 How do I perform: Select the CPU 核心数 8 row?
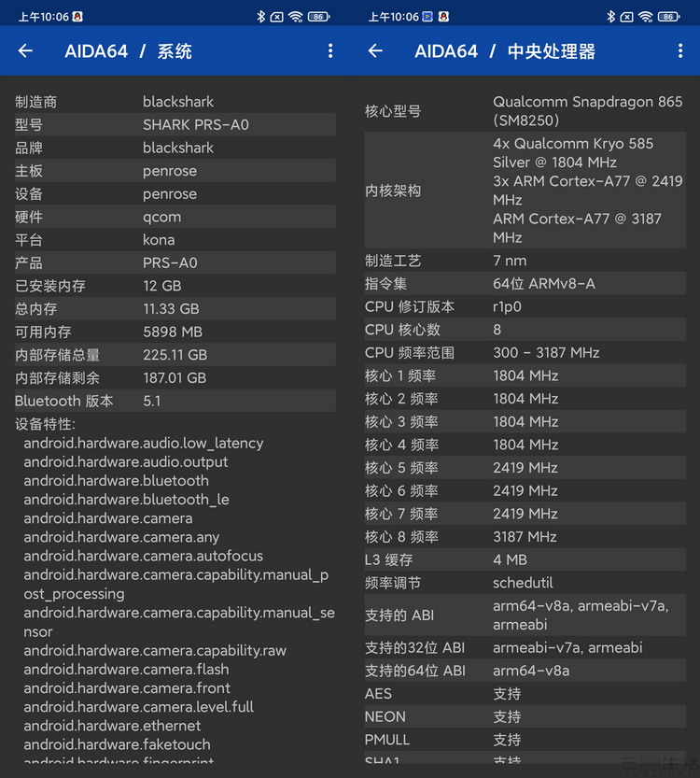point(525,330)
